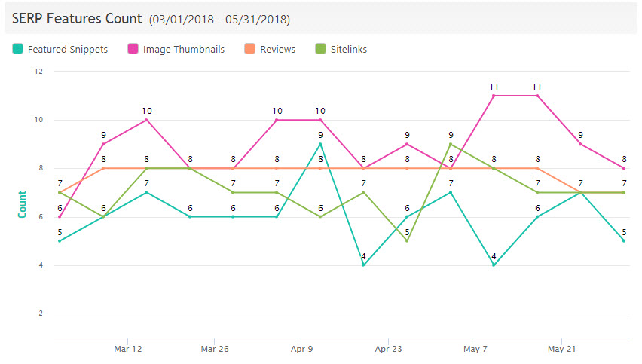
Task: Click the 03/01/2018 - 05/31/2018 date range
Action: pos(219,17)
